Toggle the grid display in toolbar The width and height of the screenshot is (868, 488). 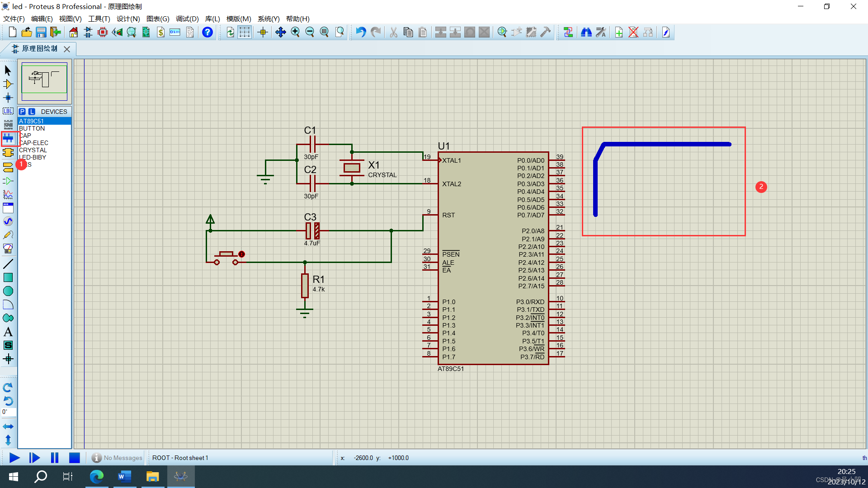pos(245,32)
